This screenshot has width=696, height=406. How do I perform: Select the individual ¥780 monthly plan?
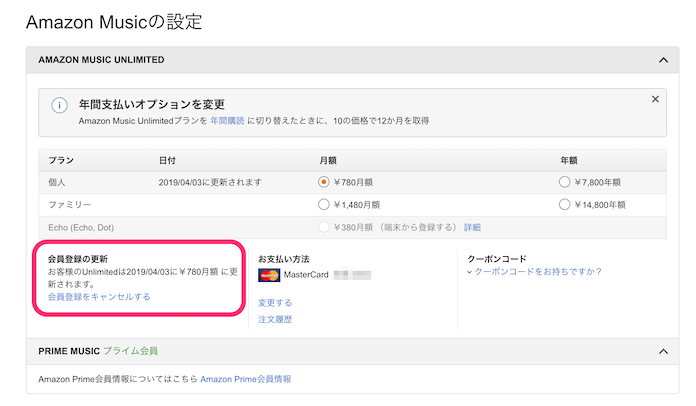tap(324, 182)
